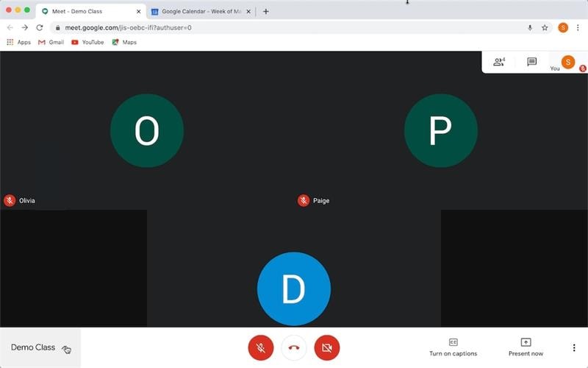The width and height of the screenshot is (588, 368).
Task: Open the more options menu in Meet
Action: [574, 347]
